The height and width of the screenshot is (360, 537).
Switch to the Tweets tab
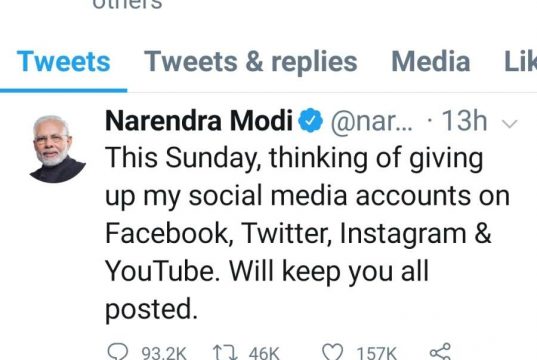tap(63, 62)
